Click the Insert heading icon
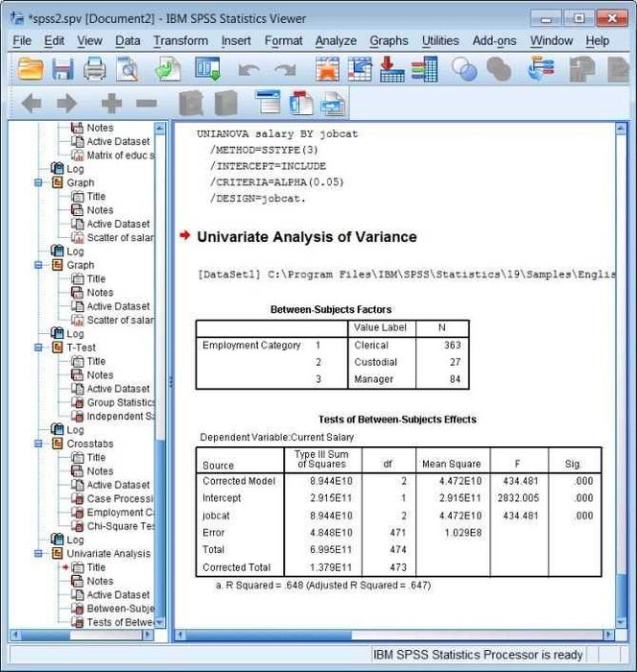 click(x=268, y=102)
